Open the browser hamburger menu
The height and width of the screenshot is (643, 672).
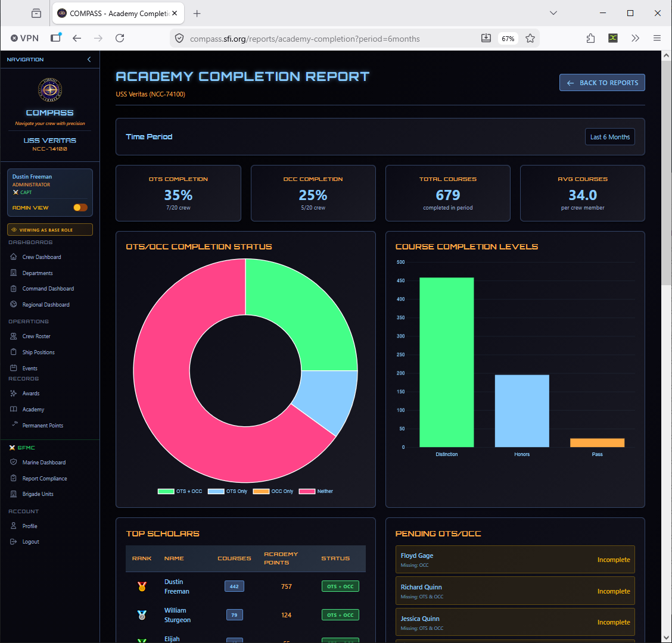pyautogui.click(x=657, y=38)
